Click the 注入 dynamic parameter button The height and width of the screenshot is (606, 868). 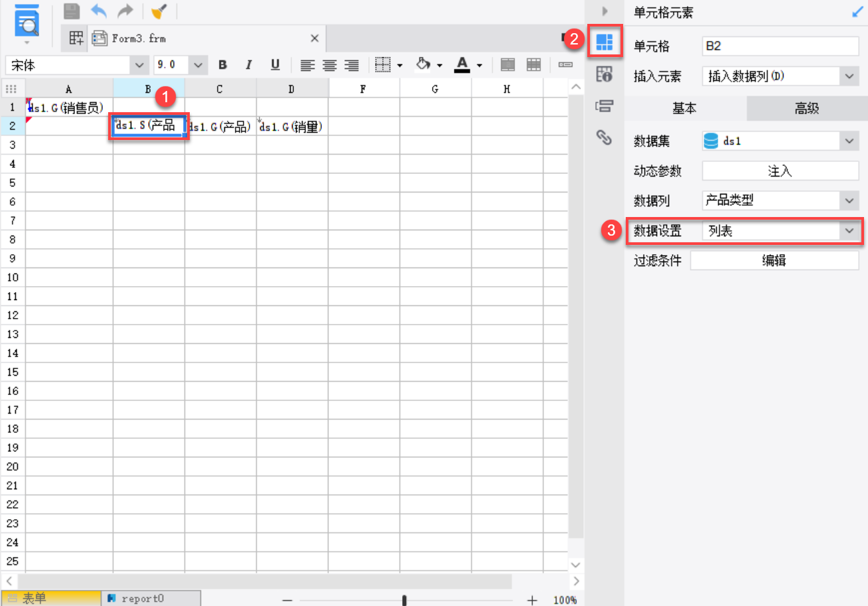tap(780, 171)
